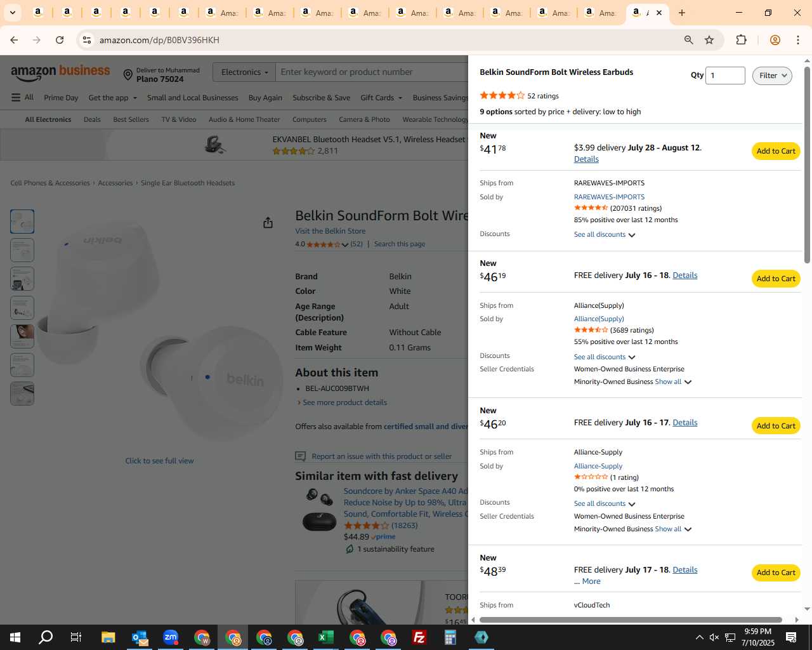
Task: Go back using browser back arrow
Action: pos(14,40)
